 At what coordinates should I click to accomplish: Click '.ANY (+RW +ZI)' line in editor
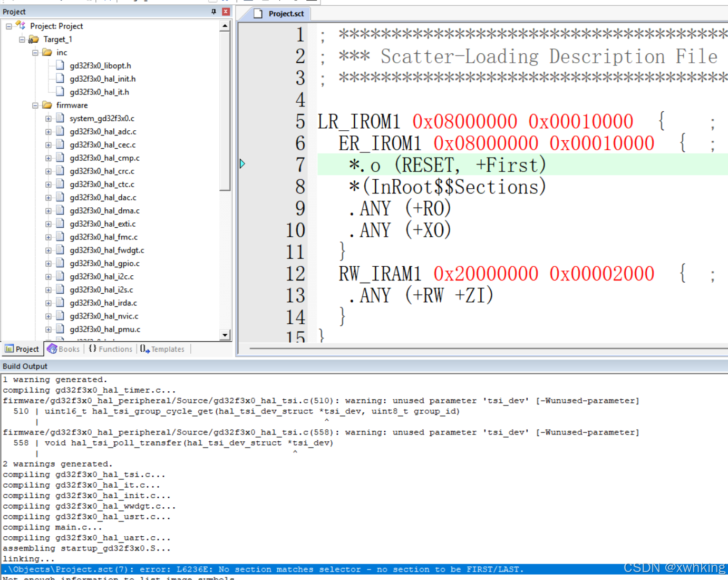421,295
